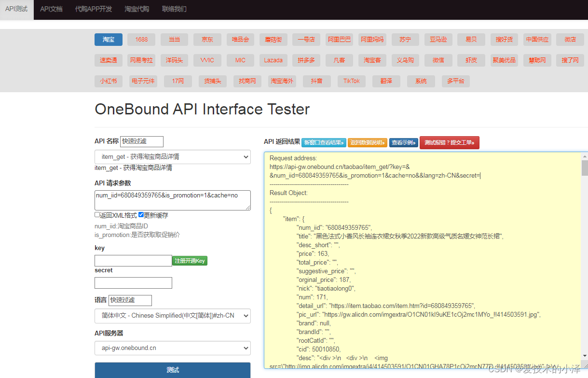Viewport: 588px width, 378px height.
Task: Click into the API 请求参数 textarea
Action: (x=173, y=200)
